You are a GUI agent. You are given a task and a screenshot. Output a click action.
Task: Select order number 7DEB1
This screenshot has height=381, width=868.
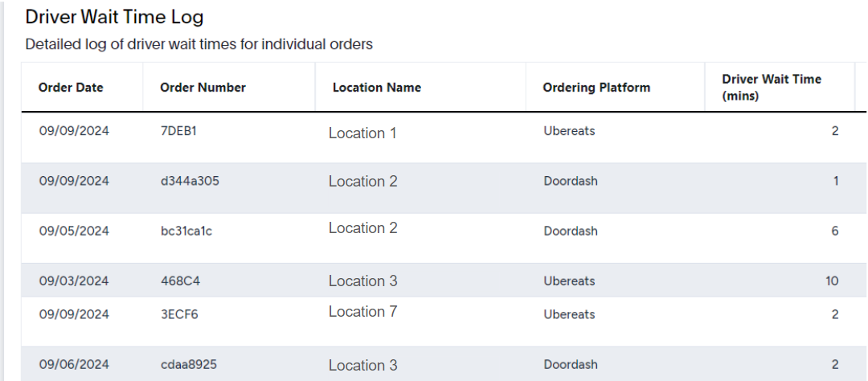tap(178, 131)
